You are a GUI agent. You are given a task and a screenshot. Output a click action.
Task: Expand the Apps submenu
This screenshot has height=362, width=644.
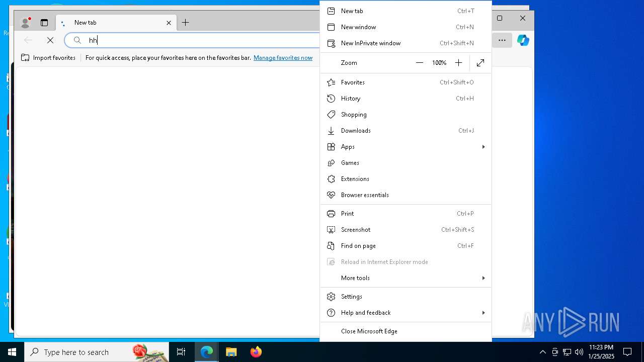[406, 147]
